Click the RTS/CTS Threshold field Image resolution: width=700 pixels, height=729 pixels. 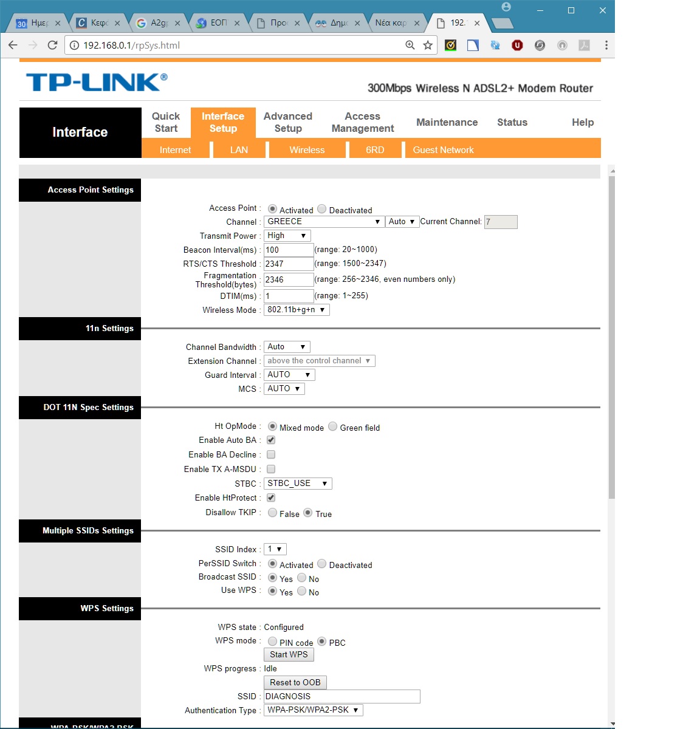(289, 264)
